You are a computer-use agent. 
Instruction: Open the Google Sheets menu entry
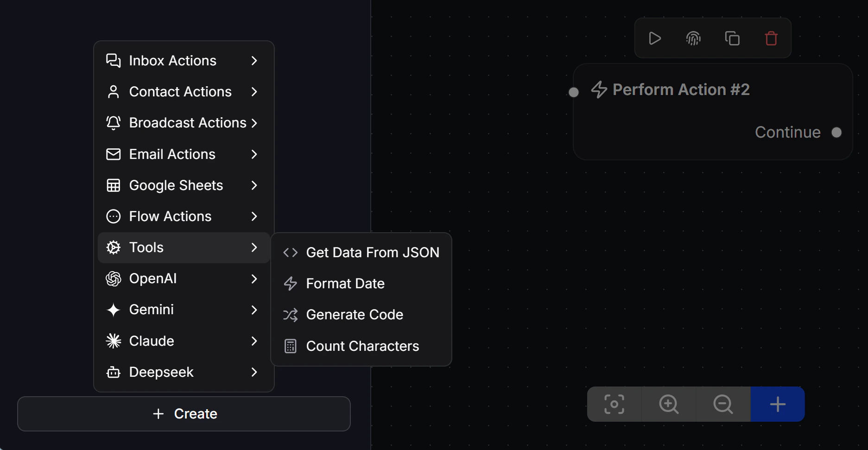pos(184,185)
